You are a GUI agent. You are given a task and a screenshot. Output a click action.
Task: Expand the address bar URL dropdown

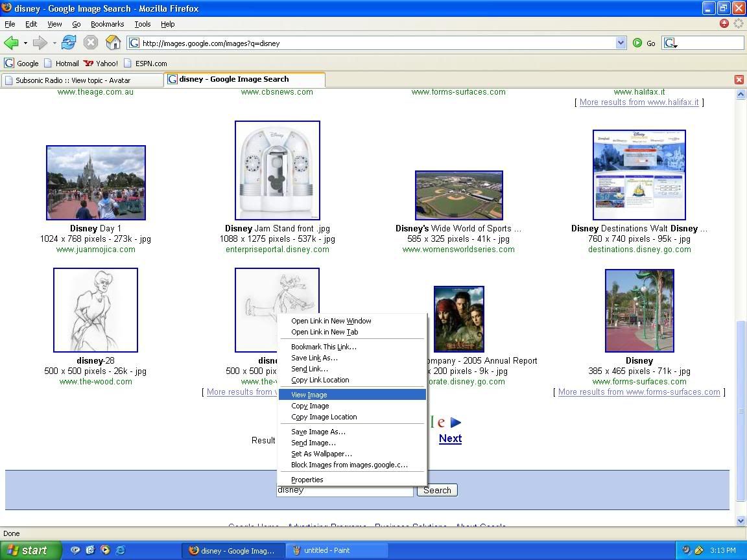621,43
